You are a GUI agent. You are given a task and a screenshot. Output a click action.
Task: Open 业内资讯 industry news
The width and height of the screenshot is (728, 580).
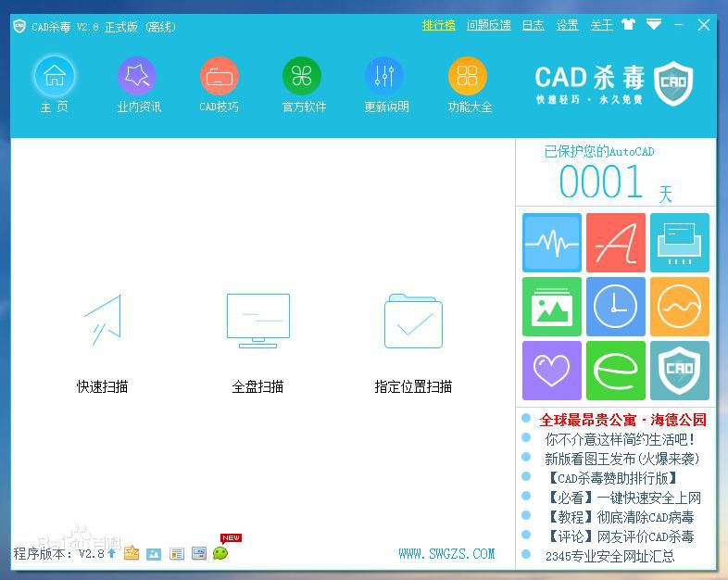(137, 76)
